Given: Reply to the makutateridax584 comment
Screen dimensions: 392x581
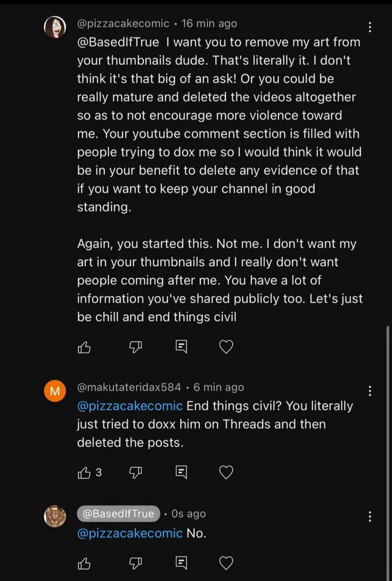Looking at the screenshot, I should tap(181, 472).
